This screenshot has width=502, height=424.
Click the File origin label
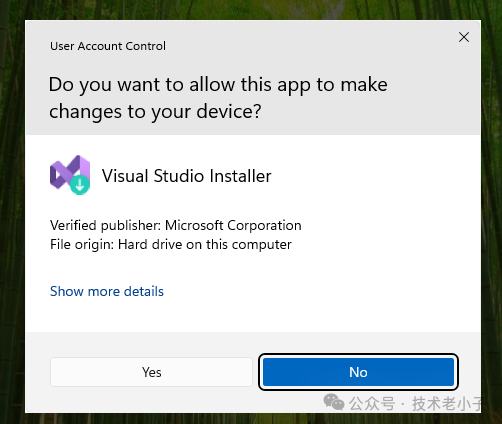[x=82, y=245]
